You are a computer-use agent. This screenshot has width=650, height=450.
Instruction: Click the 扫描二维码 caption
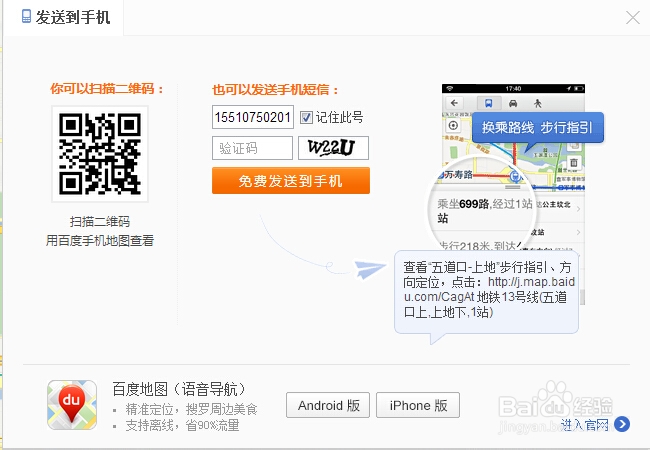(100, 222)
